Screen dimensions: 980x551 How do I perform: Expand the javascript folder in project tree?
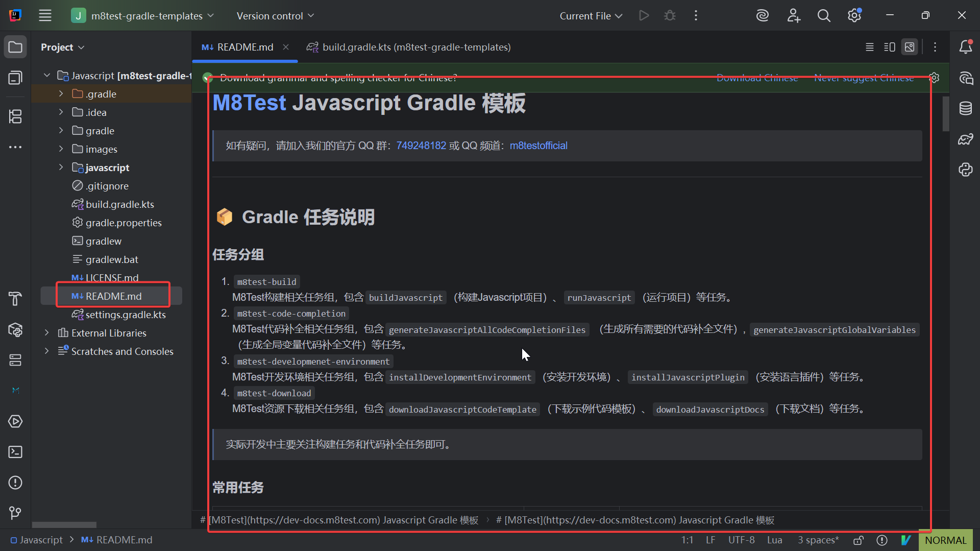(x=61, y=167)
